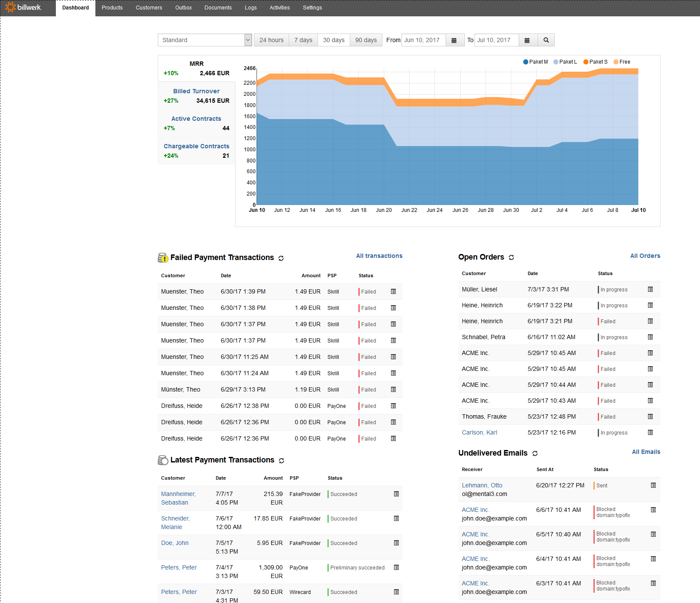Switch to the Dashboard tab
The image size is (700, 603).
pyautogui.click(x=76, y=8)
